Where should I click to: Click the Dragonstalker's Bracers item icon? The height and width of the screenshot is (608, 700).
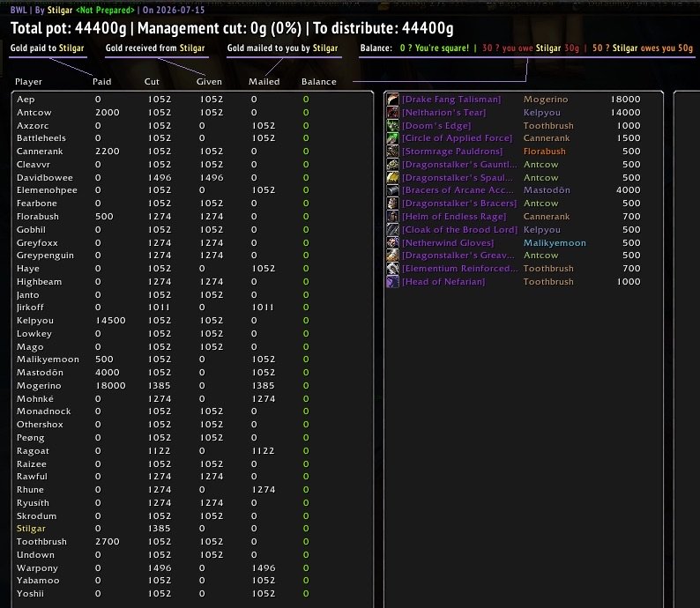click(x=393, y=204)
